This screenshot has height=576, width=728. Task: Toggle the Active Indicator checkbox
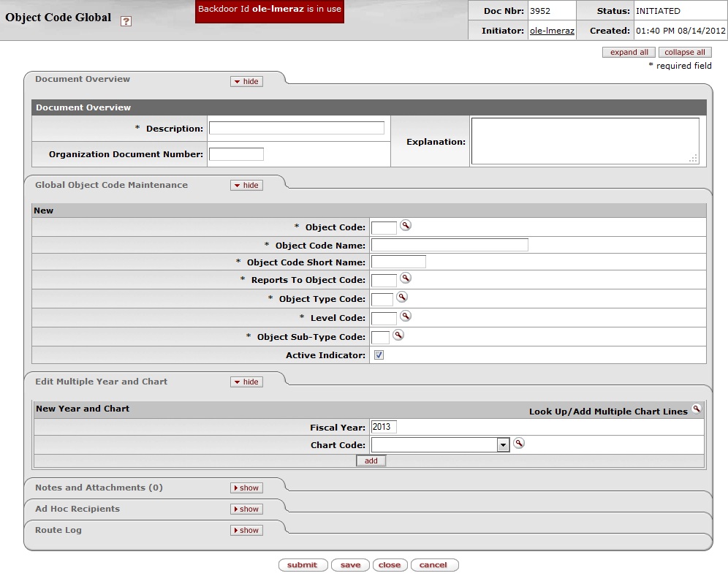[x=379, y=355]
